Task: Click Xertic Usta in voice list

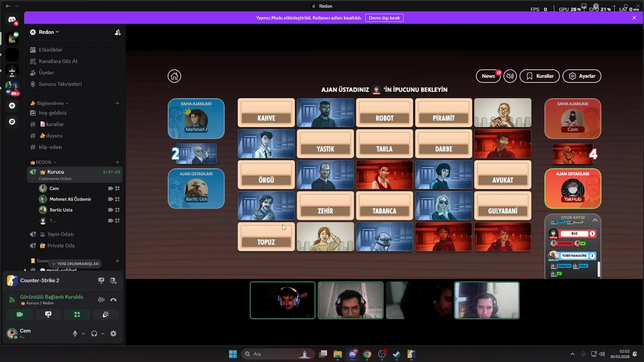Action: 61,210
